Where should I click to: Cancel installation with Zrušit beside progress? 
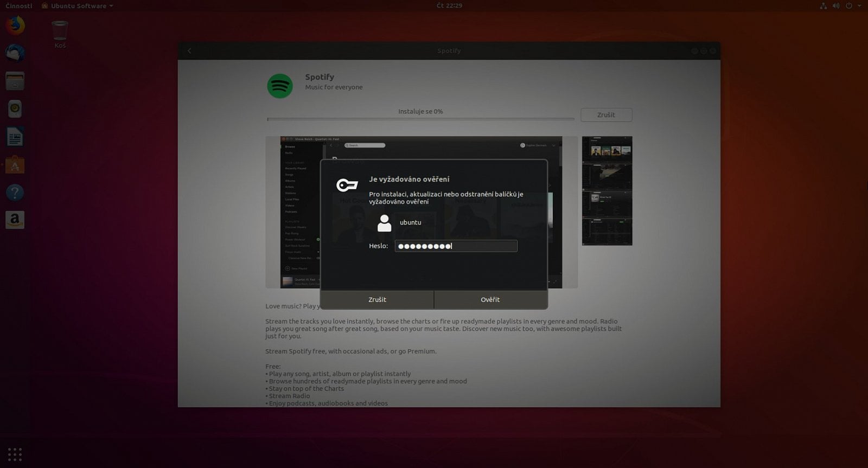(x=606, y=115)
